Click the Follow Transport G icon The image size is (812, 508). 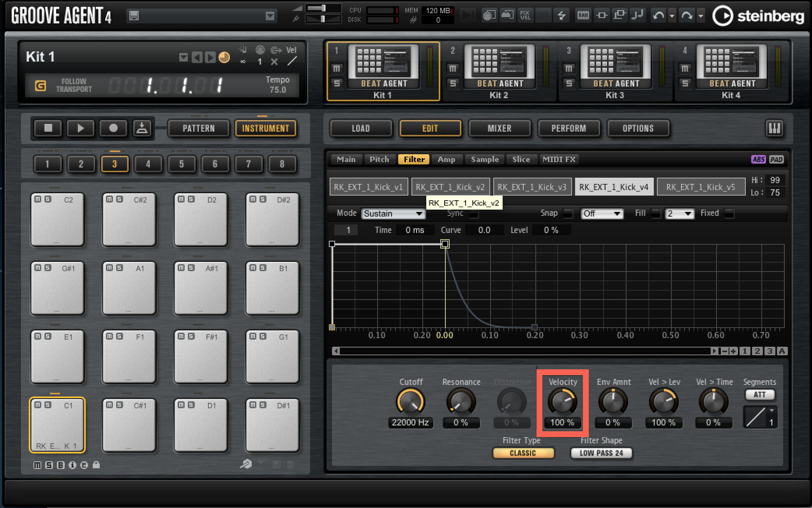pyautogui.click(x=41, y=85)
